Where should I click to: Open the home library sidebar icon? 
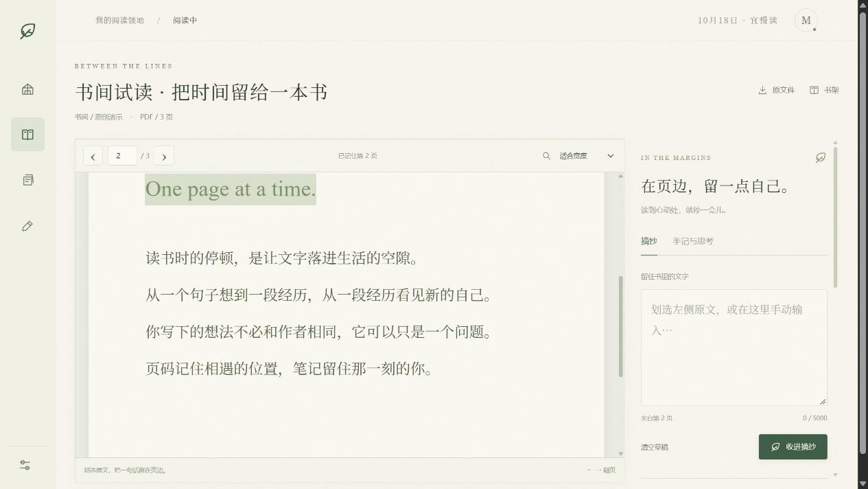click(x=27, y=89)
